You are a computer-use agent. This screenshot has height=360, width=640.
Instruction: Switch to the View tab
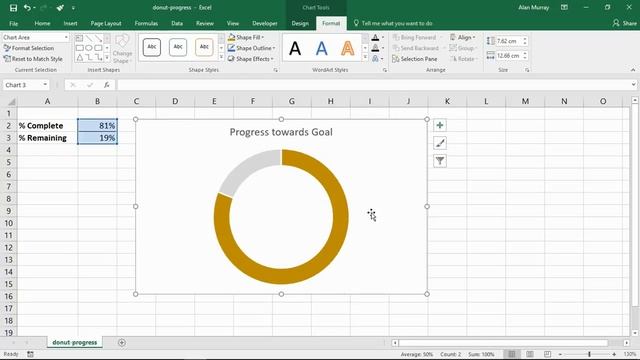[x=233, y=24]
